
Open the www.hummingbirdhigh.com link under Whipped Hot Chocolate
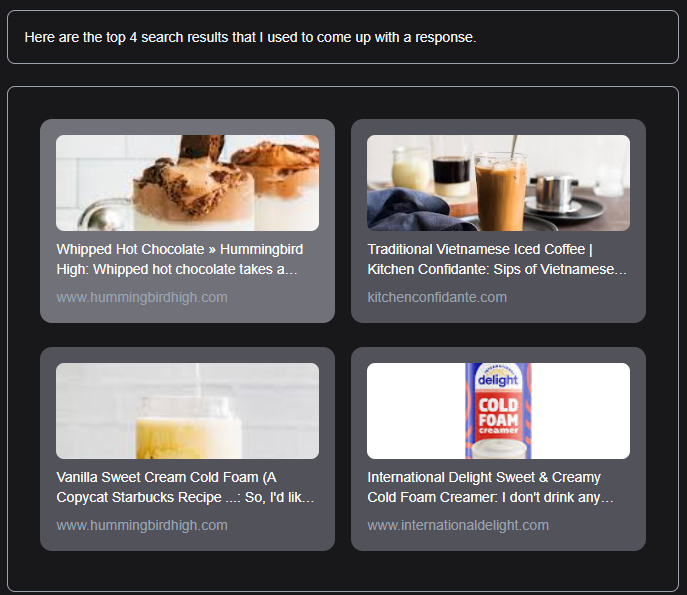click(142, 297)
